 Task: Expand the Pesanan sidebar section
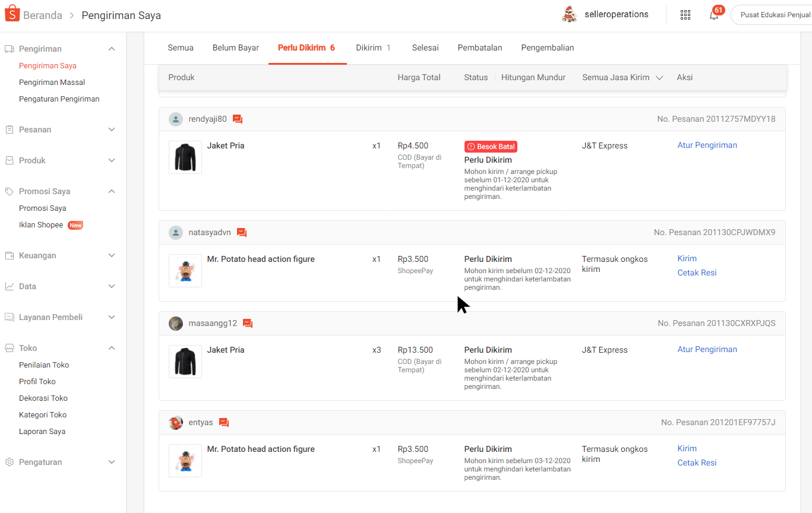(112, 129)
